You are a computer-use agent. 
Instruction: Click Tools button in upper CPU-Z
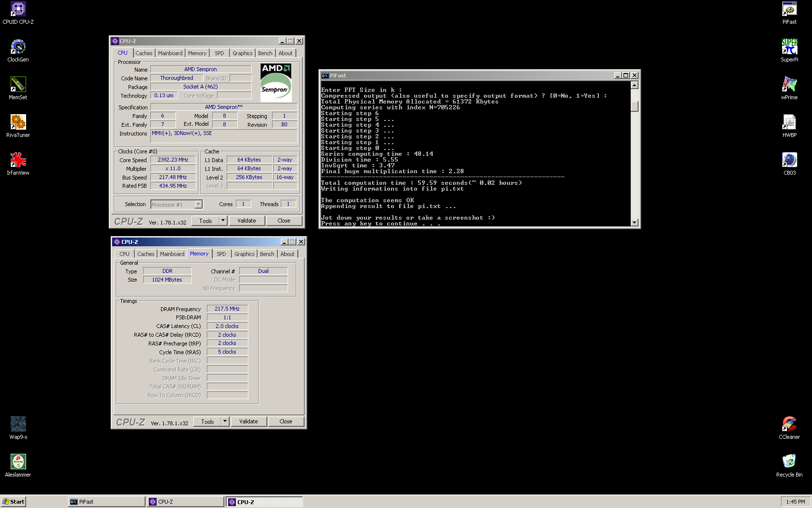tap(206, 221)
